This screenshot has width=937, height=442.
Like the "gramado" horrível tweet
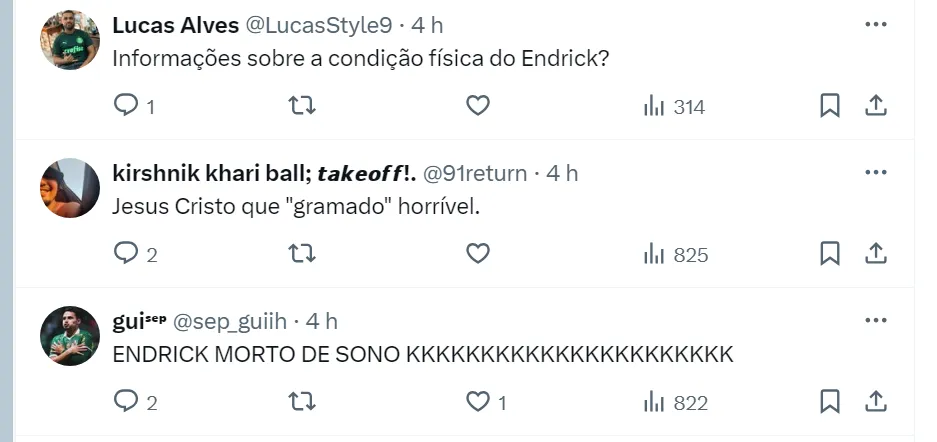point(478,254)
